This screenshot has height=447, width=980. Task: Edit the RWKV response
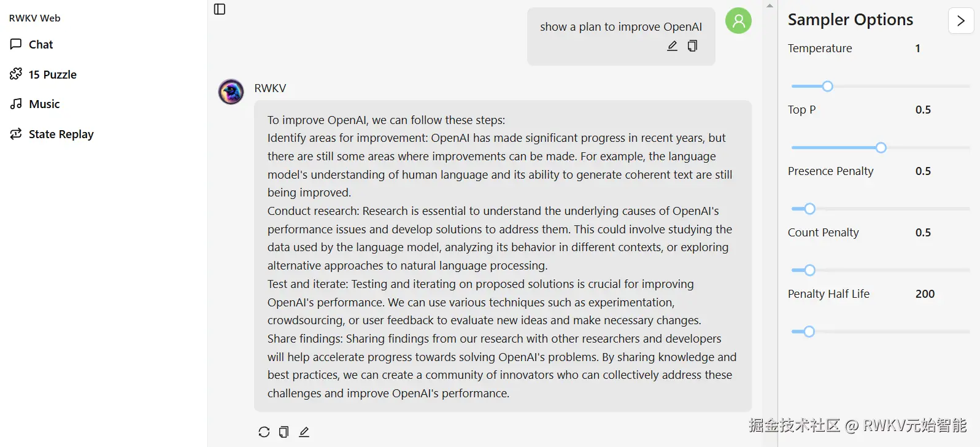(304, 432)
